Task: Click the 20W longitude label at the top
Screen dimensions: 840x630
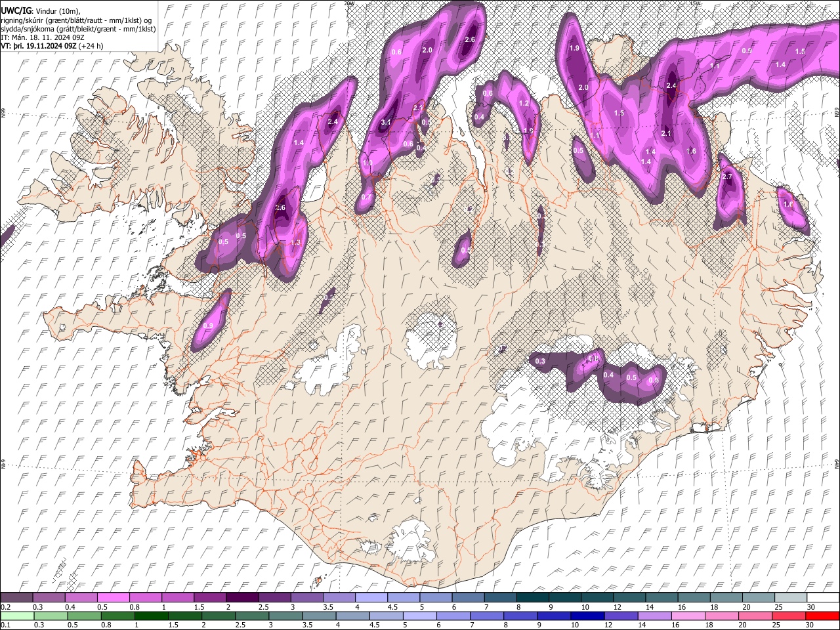Action: tap(350, 3)
